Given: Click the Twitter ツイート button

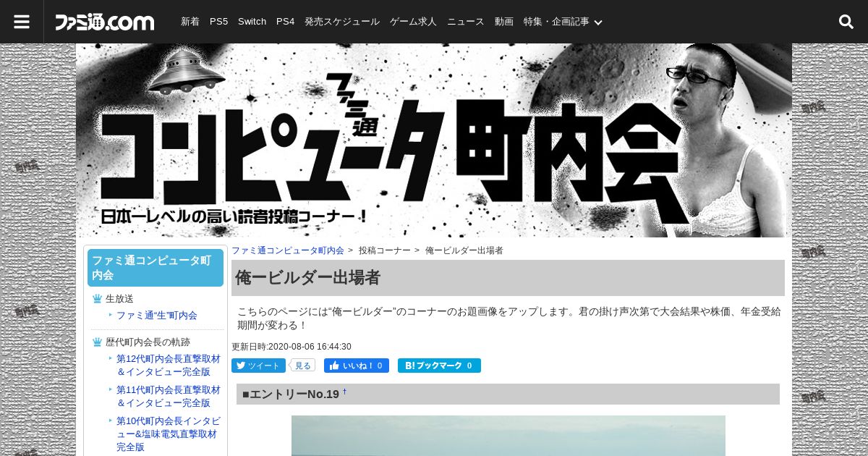Looking at the screenshot, I should (258, 366).
